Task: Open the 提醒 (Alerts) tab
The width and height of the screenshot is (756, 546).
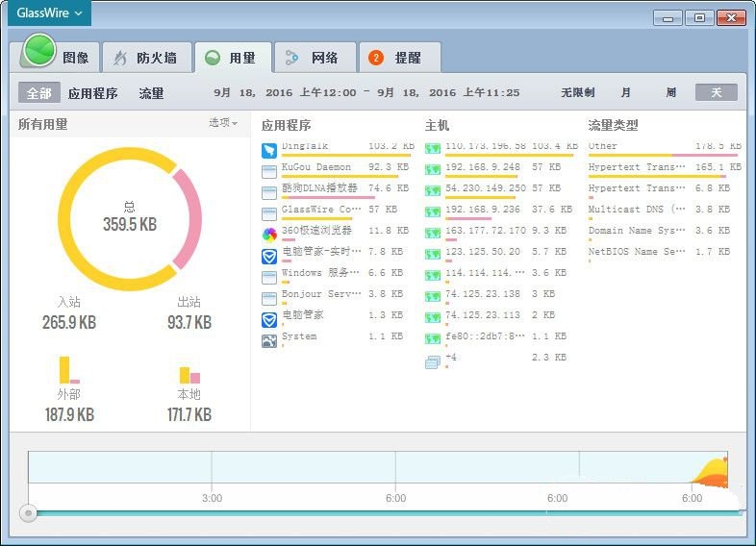Action: point(400,58)
